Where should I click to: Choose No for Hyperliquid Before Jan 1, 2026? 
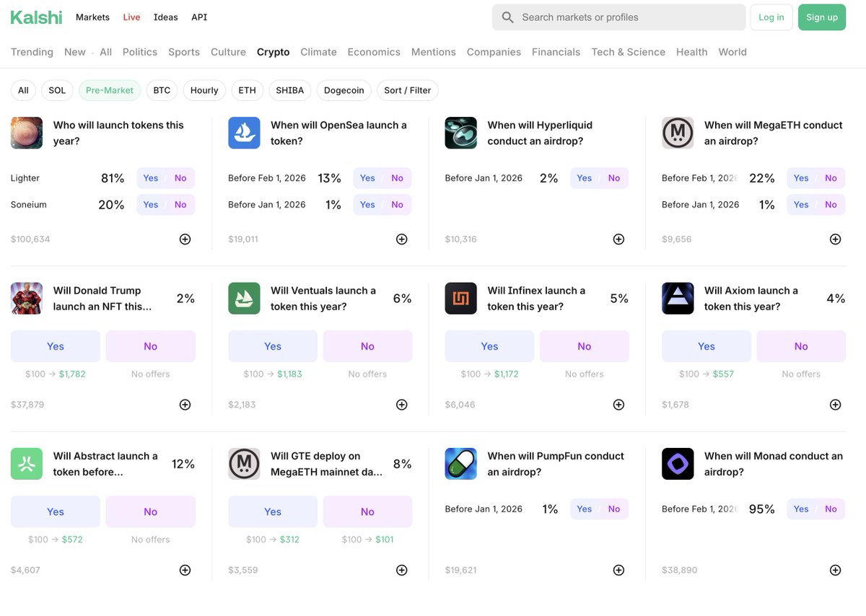[x=614, y=178]
